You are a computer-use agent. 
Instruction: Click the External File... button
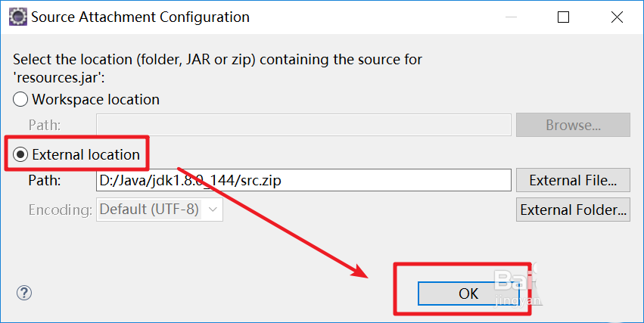[x=573, y=180]
